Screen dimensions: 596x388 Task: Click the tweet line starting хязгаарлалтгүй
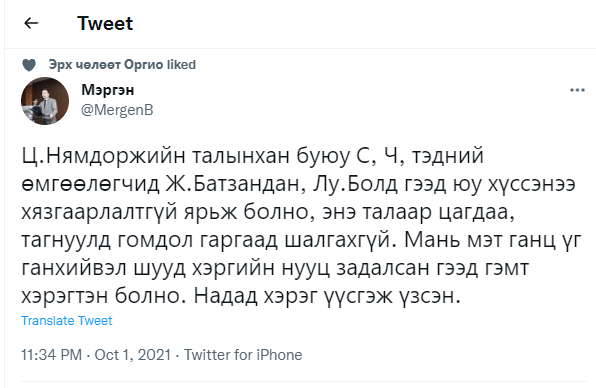[268, 212]
